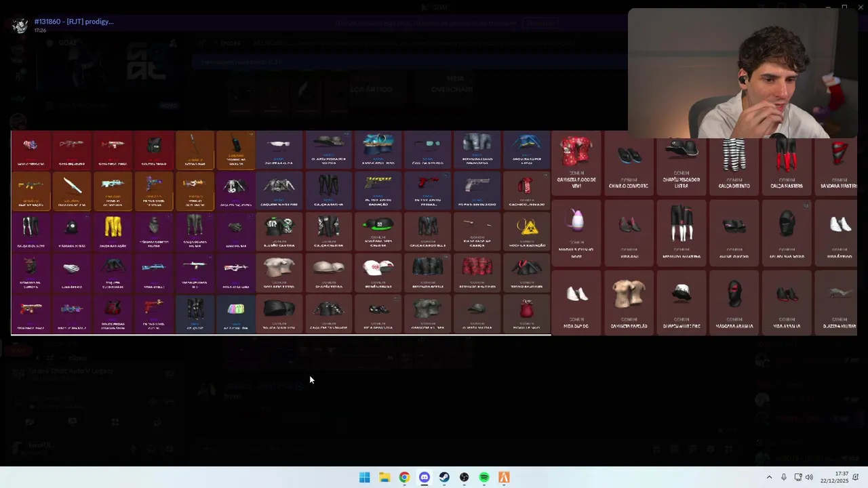868x488 pixels.
Task: Select the Chinelo Conforto slippers item
Action: point(629,163)
